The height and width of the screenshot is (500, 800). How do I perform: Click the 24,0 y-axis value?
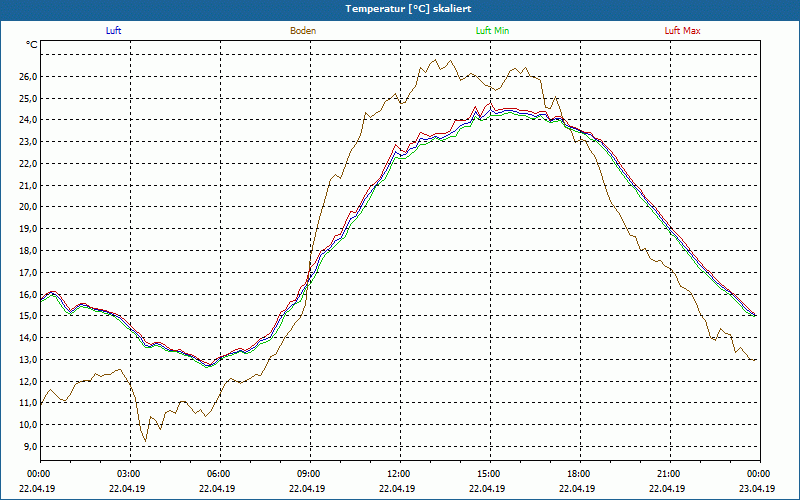pos(29,120)
